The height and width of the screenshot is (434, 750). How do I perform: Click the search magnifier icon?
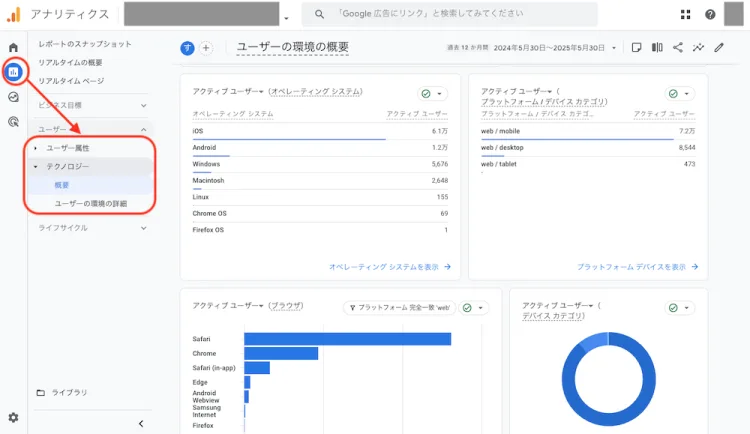click(x=319, y=14)
